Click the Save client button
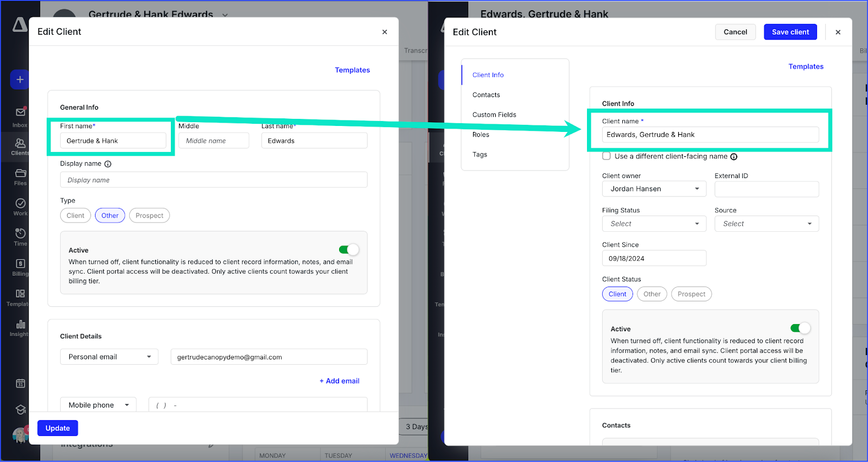 pos(790,32)
